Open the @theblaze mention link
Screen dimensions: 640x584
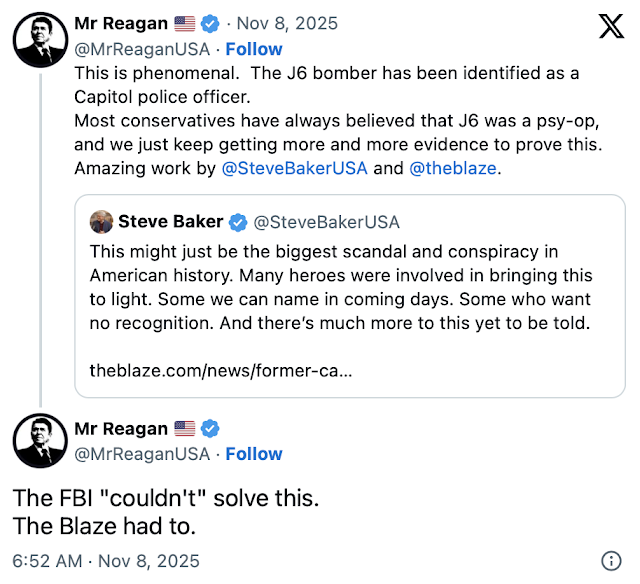coord(452,168)
